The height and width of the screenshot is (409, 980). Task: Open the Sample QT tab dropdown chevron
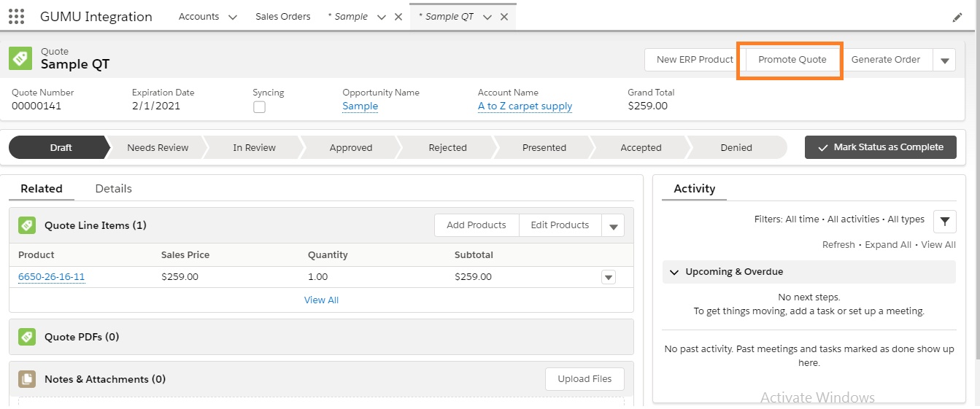tap(487, 17)
